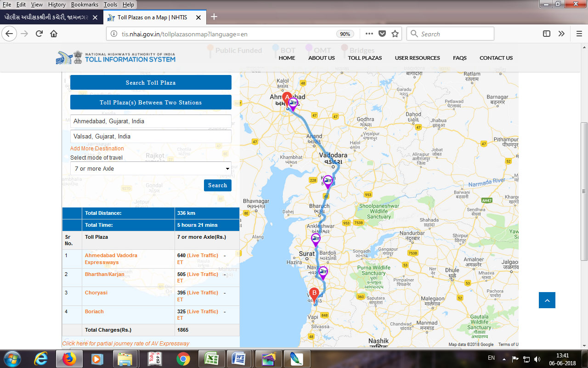Open Google Chrome from the taskbar
Screen dimensions: 588x368
[x=183, y=358]
